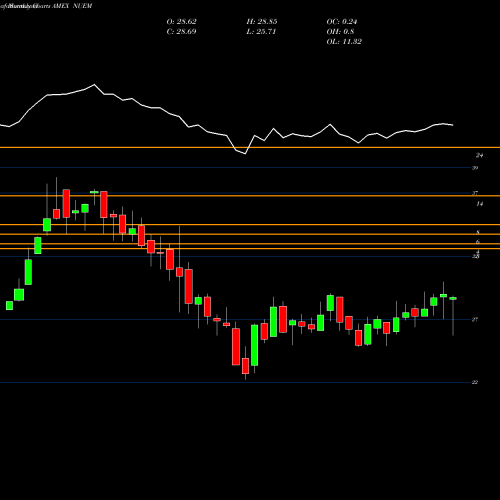Click the 'L: 25.71' low value
This screenshot has height=500, width=500.
[x=261, y=32]
